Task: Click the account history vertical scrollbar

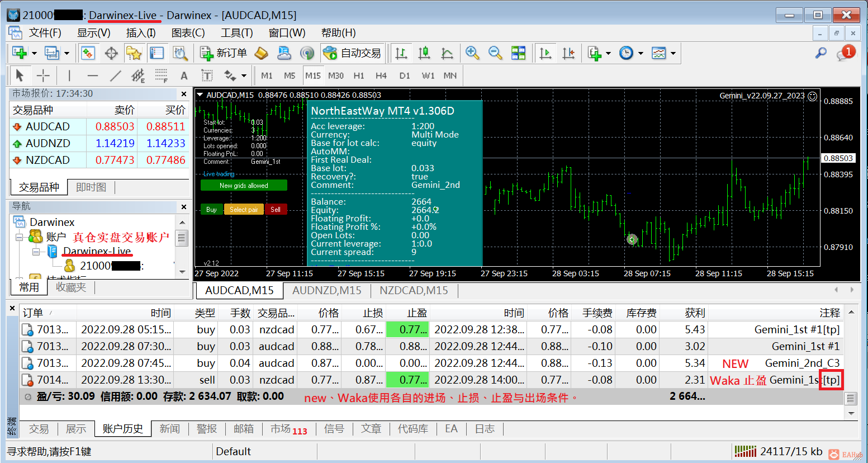Action: (x=851, y=399)
